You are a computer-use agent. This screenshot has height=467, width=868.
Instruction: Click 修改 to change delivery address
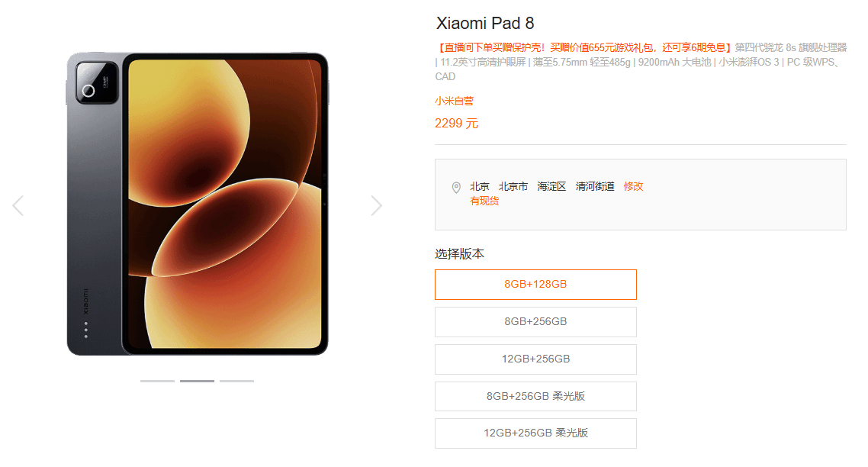pyautogui.click(x=633, y=187)
